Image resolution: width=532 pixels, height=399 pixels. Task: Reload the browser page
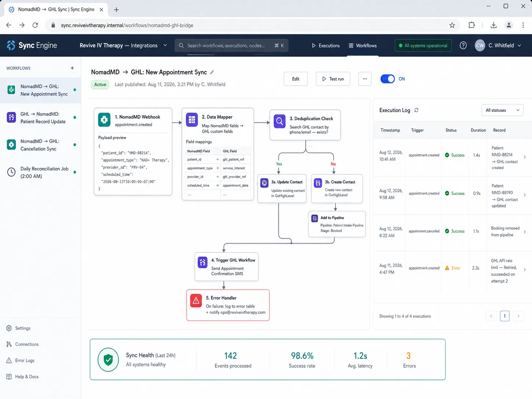point(35,25)
